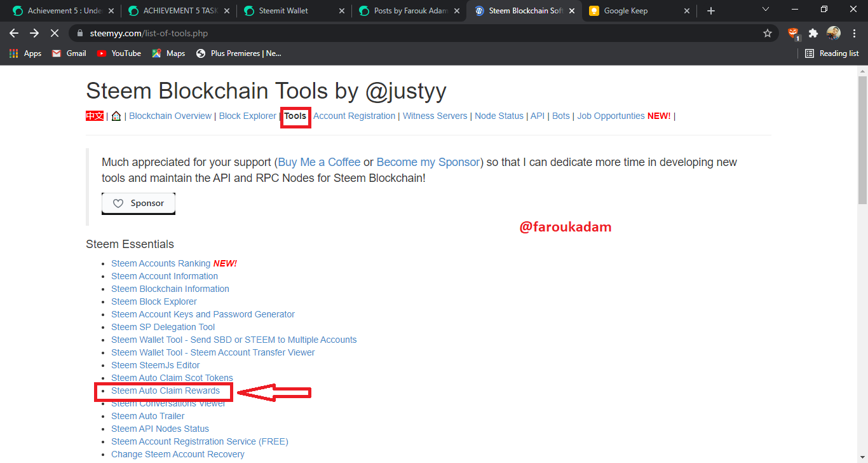This screenshot has width=868, height=463.
Task: Open the Maps bookmark
Action: point(168,53)
